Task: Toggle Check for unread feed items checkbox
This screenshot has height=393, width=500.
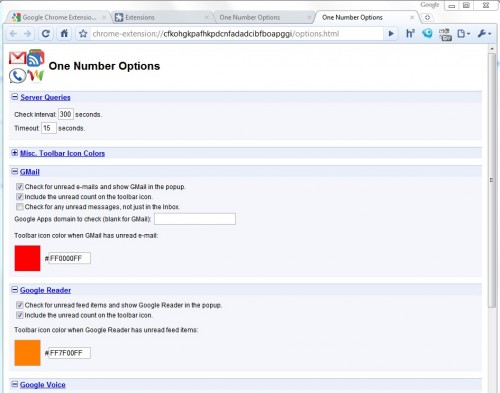Action: tap(20, 305)
